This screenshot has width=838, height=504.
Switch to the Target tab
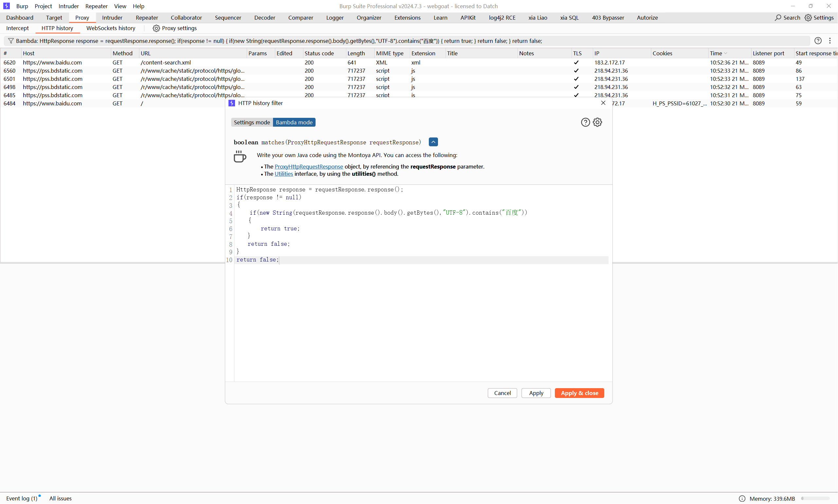(x=54, y=18)
